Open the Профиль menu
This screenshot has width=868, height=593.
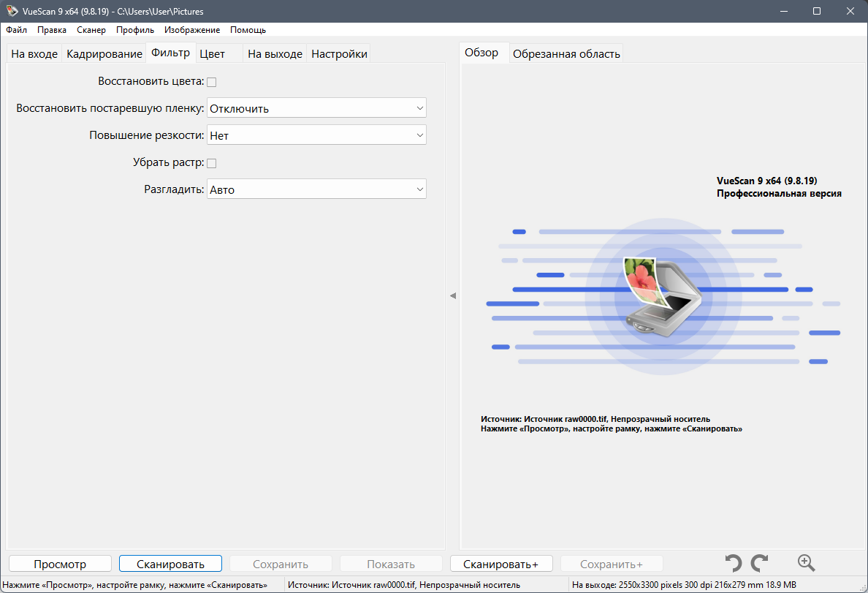[x=135, y=30]
